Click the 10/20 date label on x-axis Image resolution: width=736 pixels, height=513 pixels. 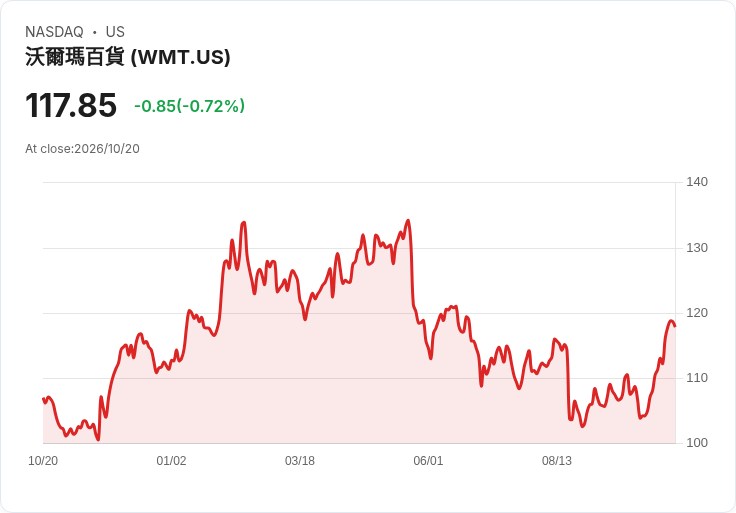point(43,461)
